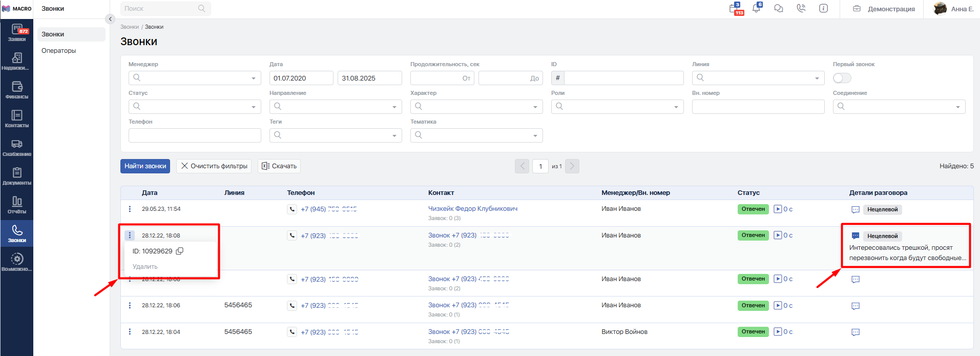Click the chat messages icon in header
This screenshot has width=980, height=356.
click(779, 9)
